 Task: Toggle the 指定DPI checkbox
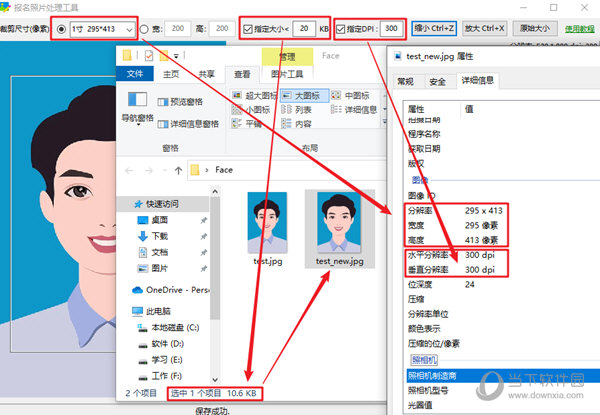click(341, 29)
